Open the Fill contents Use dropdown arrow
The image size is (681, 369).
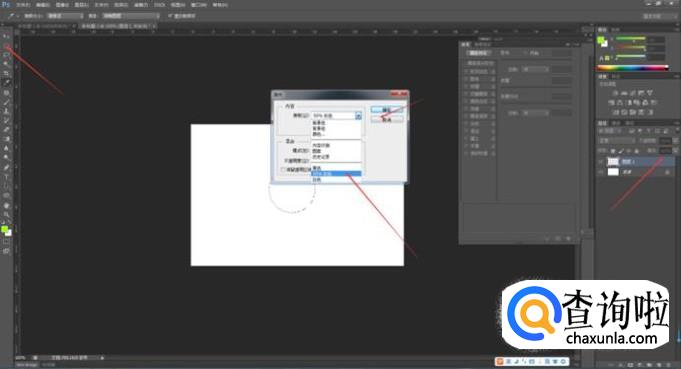pos(358,115)
